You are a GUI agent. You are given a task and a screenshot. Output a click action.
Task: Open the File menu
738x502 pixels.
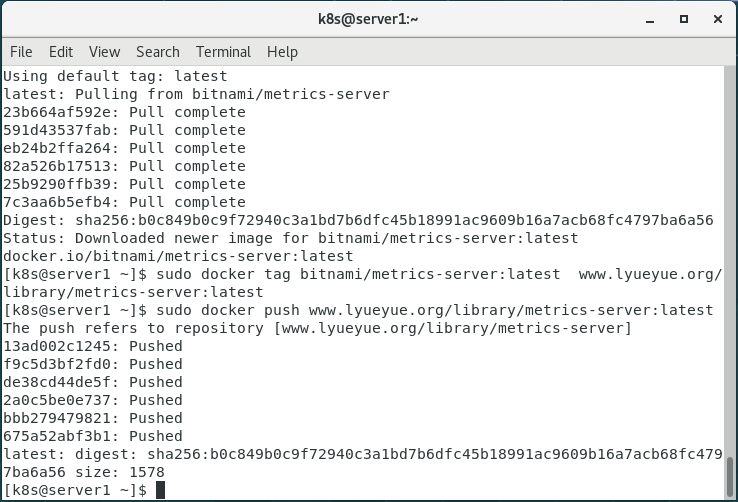click(x=21, y=52)
